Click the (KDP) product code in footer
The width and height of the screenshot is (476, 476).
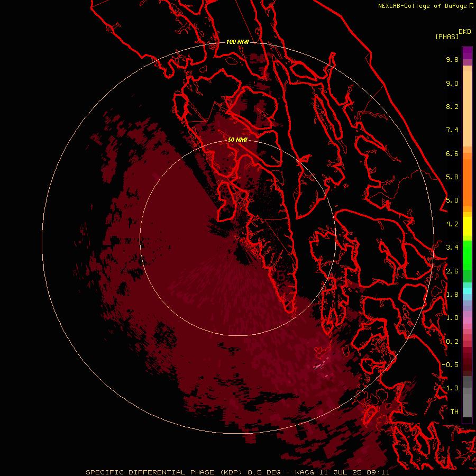(231, 472)
